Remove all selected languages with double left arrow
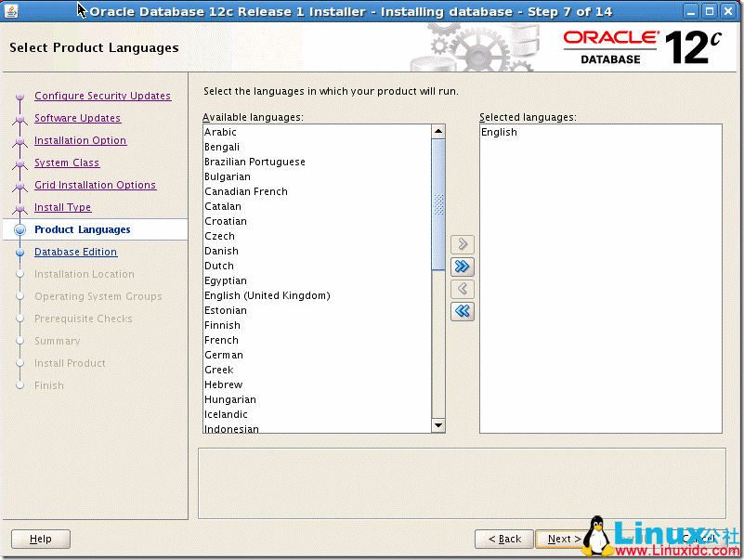744x560 pixels. [462, 311]
